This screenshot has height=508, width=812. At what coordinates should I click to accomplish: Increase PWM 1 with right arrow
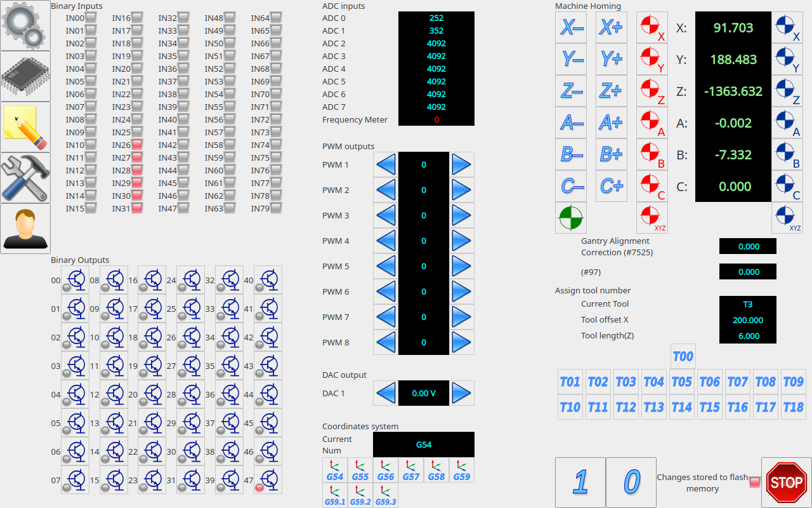[x=461, y=165]
